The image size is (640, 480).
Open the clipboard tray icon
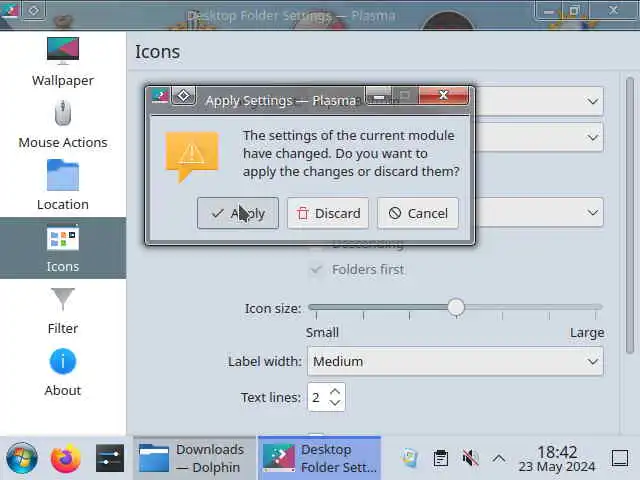coord(440,458)
